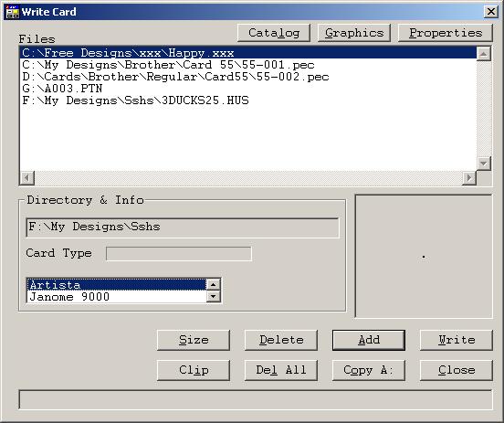Select Artista in machine list
Viewport: 504px width, 423px height.
coord(117,285)
